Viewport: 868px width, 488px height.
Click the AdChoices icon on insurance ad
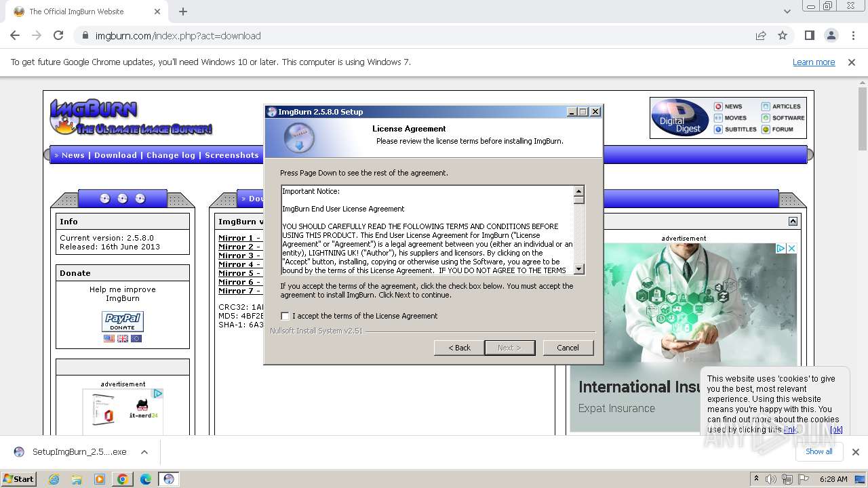(x=781, y=249)
